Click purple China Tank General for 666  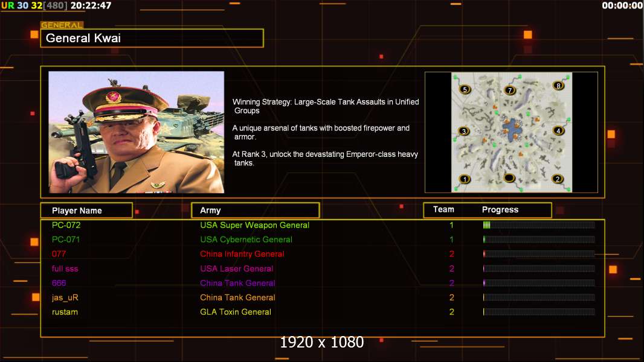[237, 283]
